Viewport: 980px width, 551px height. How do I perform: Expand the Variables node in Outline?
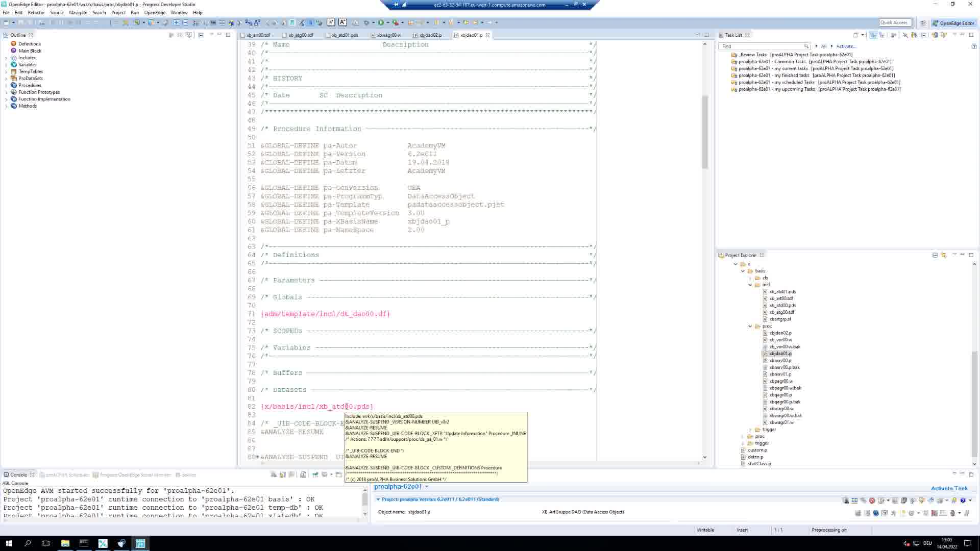click(6, 65)
